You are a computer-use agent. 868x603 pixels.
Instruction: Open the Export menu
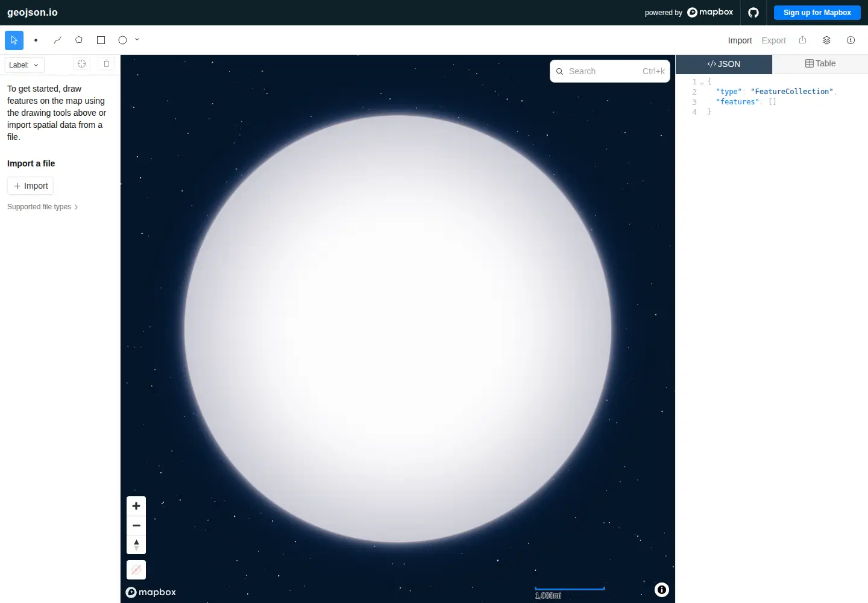tap(773, 40)
